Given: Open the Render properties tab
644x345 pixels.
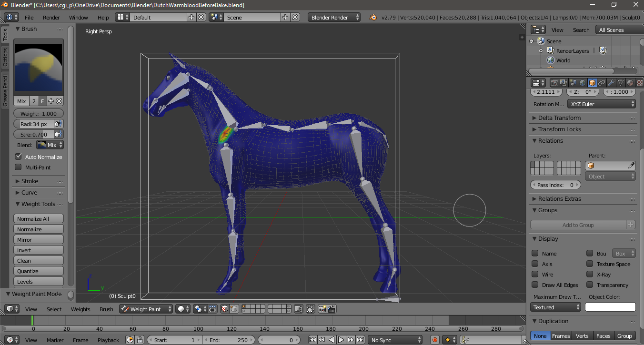Looking at the screenshot, I should pyautogui.click(x=554, y=82).
